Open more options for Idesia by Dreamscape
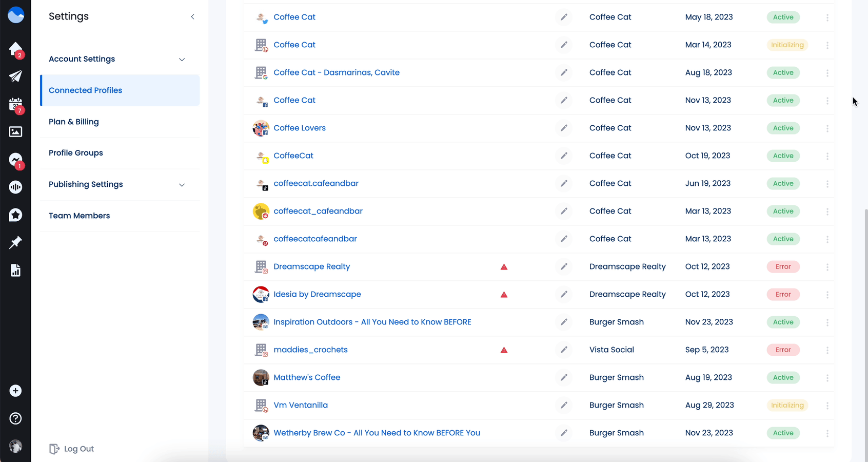Image resolution: width=868 pixels, height=462 pixels. 827,295
